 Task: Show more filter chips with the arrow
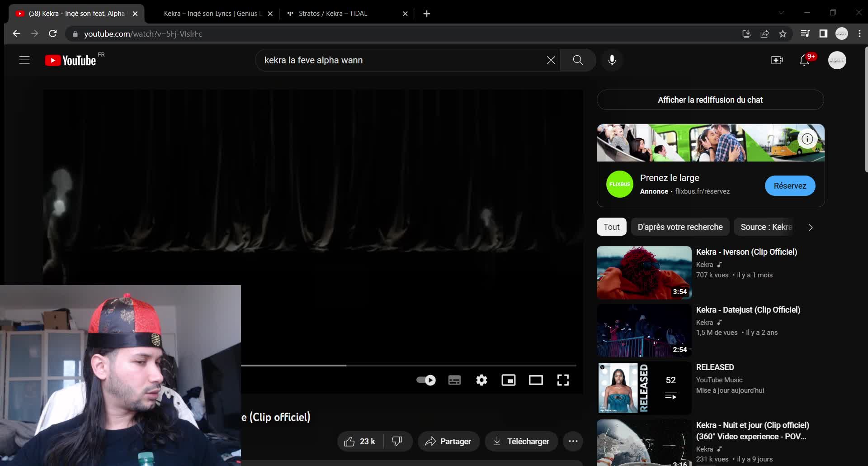(x=811, y=227)
